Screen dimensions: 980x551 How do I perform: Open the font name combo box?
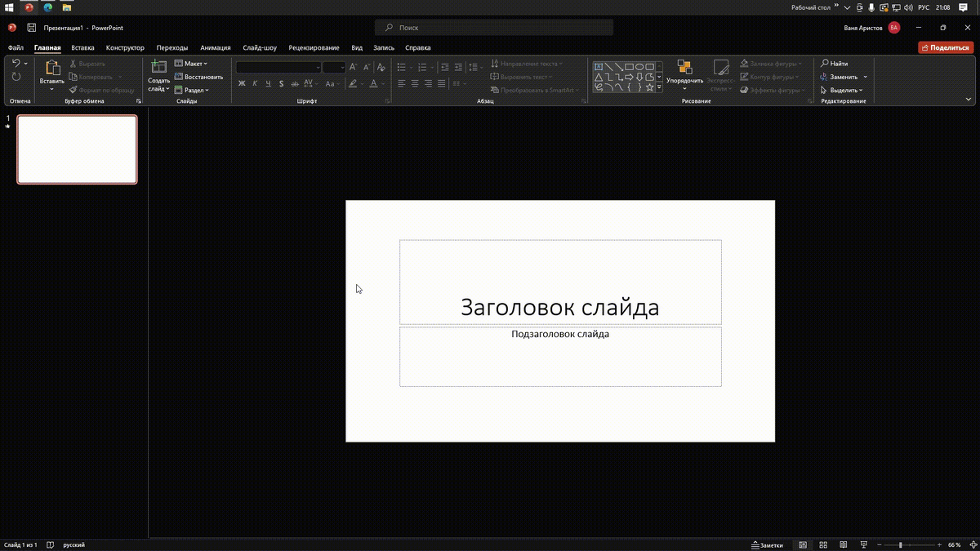[278, 67]
